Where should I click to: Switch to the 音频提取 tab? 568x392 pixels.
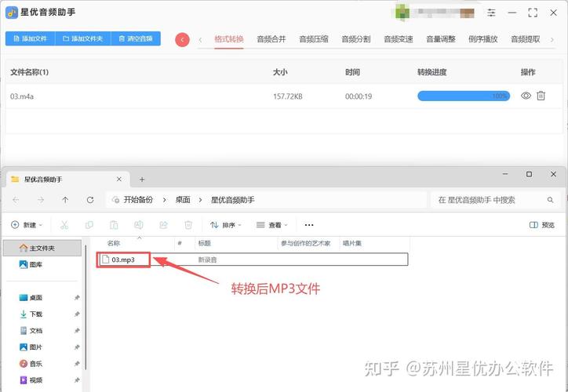(x=526, y=39)
